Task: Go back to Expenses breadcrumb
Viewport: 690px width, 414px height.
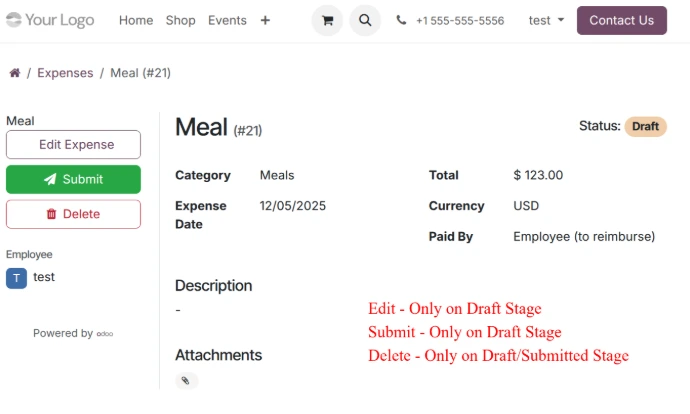Action: [65, 73]
